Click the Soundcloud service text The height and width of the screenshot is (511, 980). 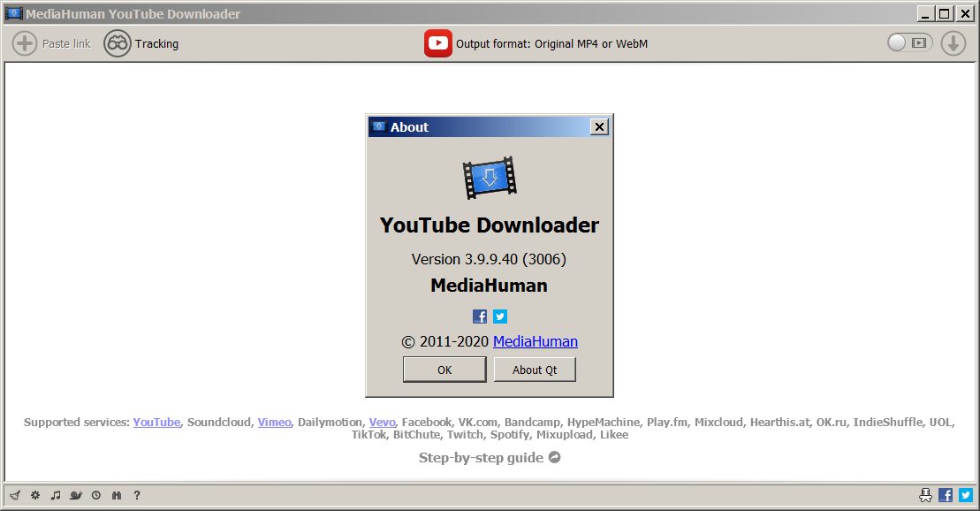[x=219, y=423]
